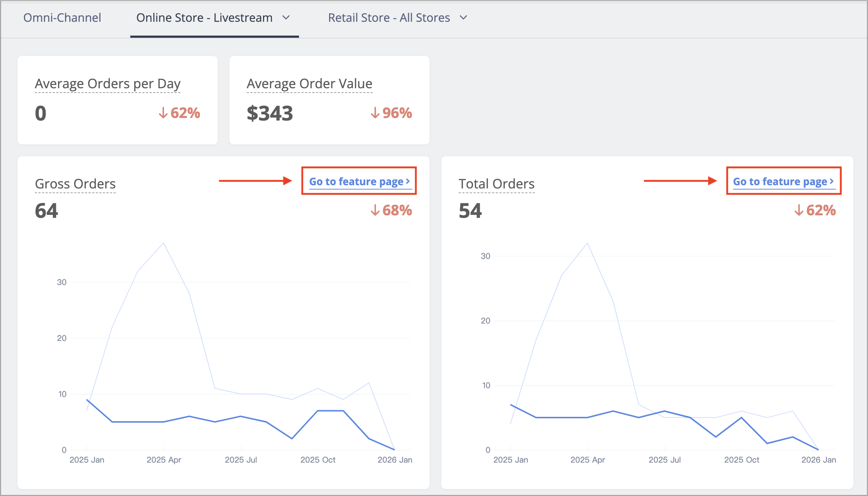Select the Online Store - Livestream tab

click(204, 18)
